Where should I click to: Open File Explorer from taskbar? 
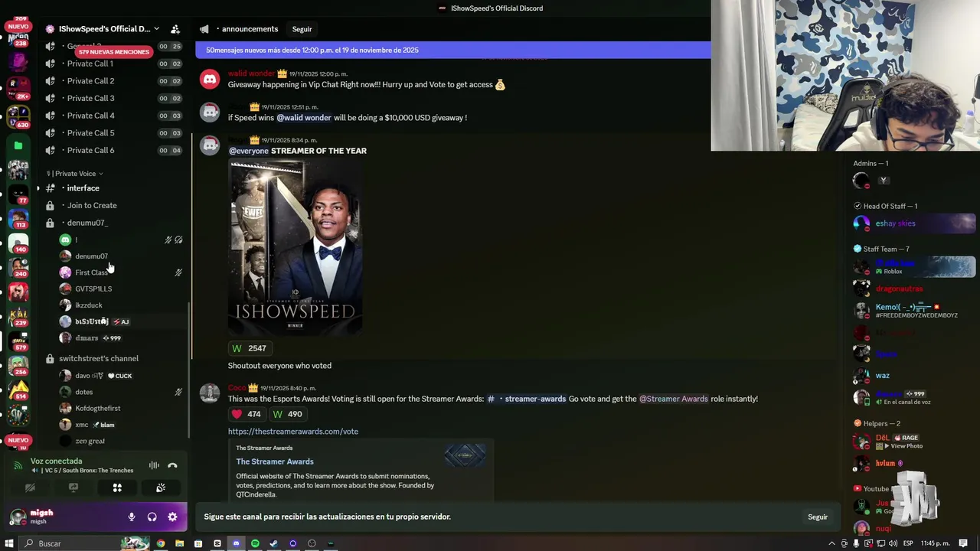pos(179,543)
